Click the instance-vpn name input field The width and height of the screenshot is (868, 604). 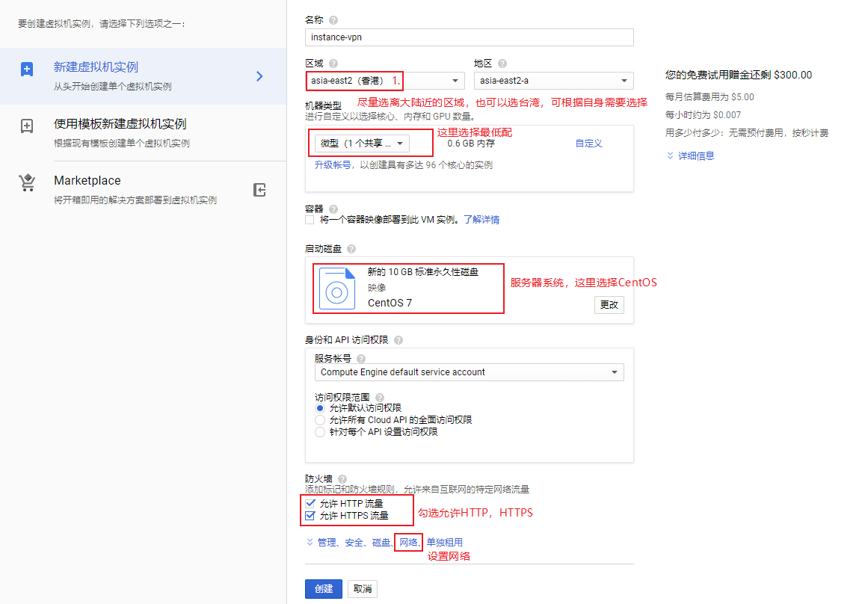click(469, 37)
